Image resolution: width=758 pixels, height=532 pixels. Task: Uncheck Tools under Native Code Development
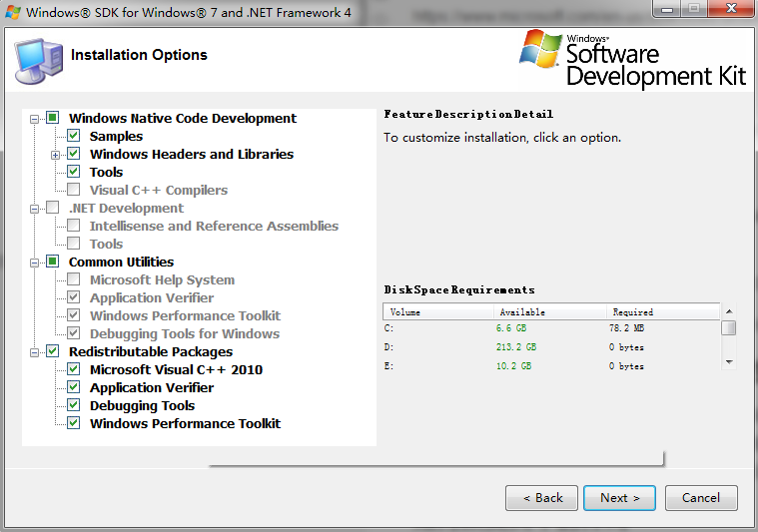click(x=74, y=172)
